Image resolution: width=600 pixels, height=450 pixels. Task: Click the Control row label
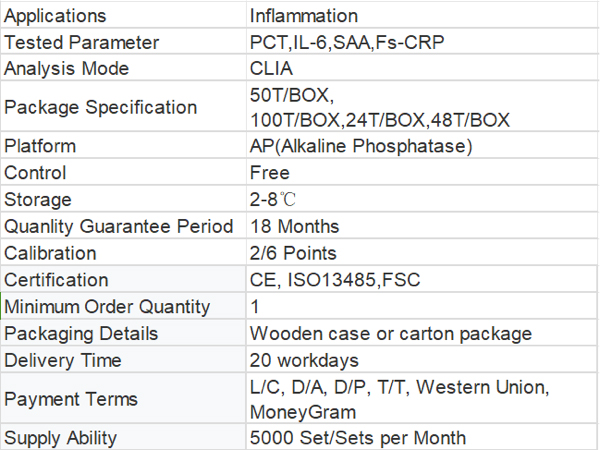coord(36,173)
